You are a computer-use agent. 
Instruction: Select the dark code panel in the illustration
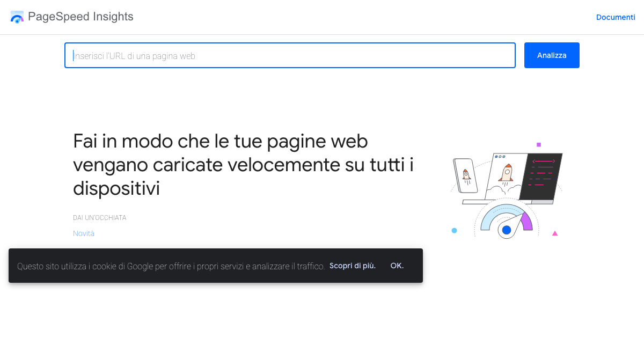click(x=542, y=177)
